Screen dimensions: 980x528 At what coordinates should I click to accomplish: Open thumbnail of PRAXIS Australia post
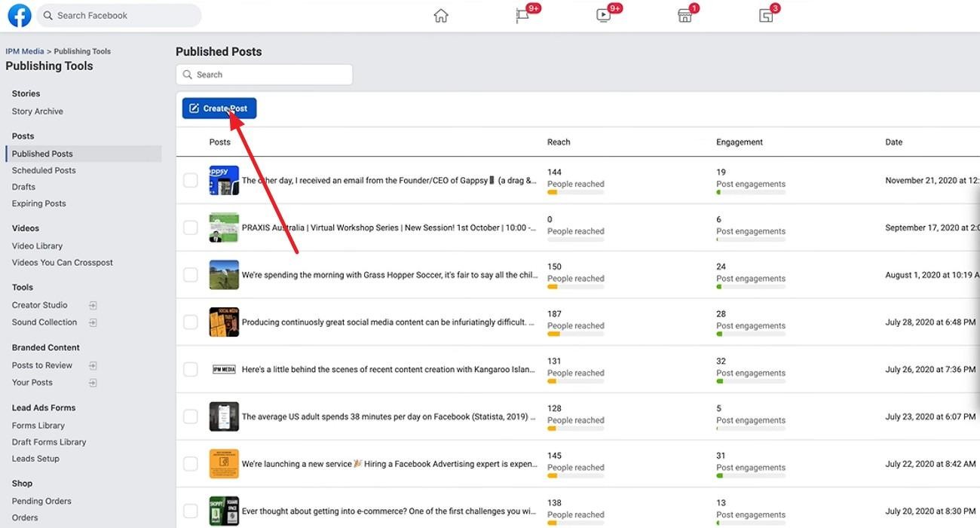click(x=224, y=227)
